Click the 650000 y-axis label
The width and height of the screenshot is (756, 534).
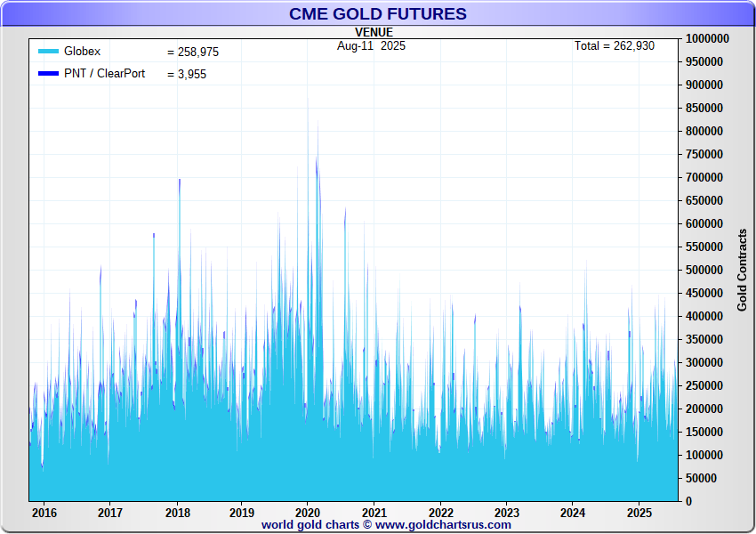[x=704, y=200]
